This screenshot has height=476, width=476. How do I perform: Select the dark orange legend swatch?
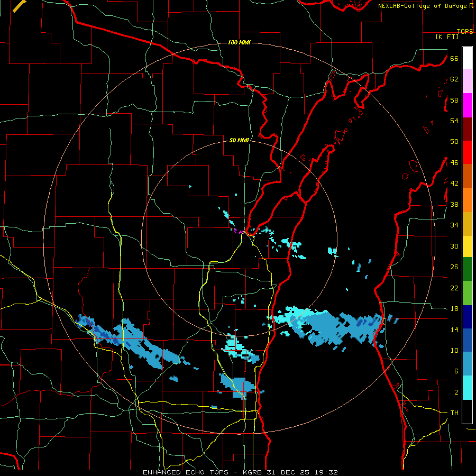pyautogui.click(x=467, y=176)
